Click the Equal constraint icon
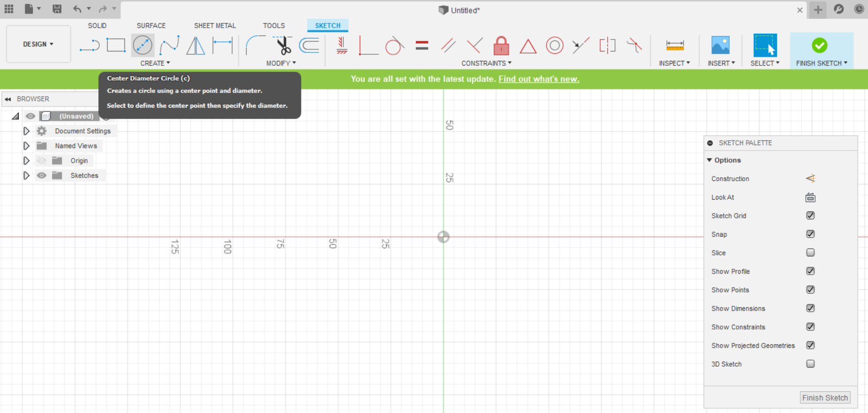This screenshot has width=868, height=413. coord(422,45)
